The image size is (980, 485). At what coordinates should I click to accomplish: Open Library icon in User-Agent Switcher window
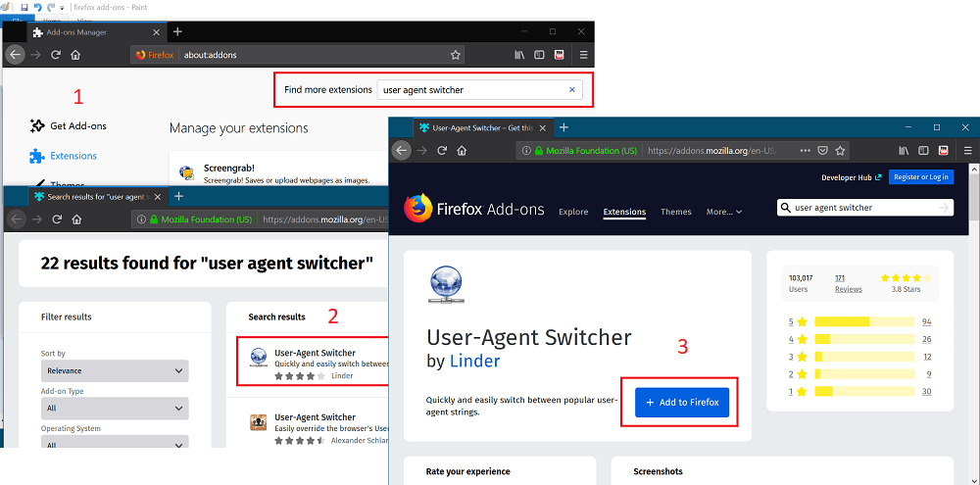[905, 150]
